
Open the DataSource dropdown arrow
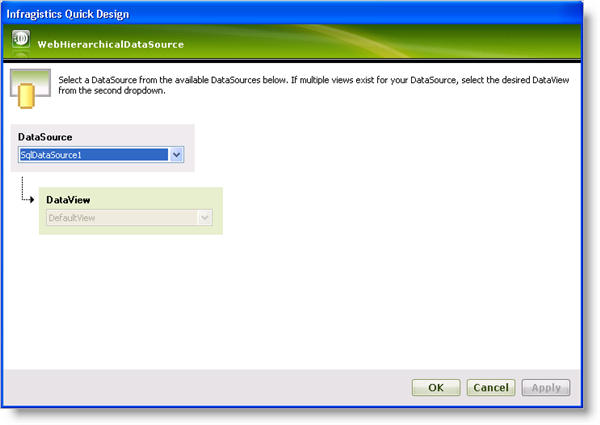click(x=176, y=155)
